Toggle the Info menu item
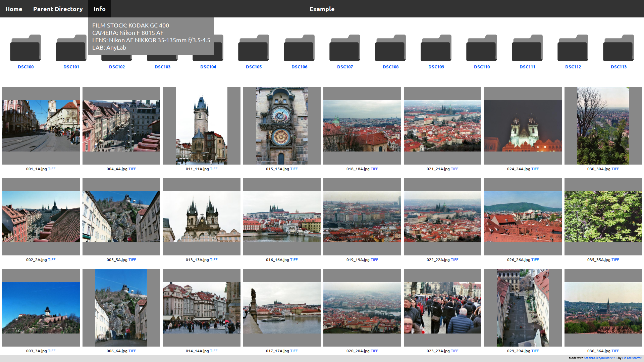This screenshot has height=362, width=644. [x=99, y=9]
